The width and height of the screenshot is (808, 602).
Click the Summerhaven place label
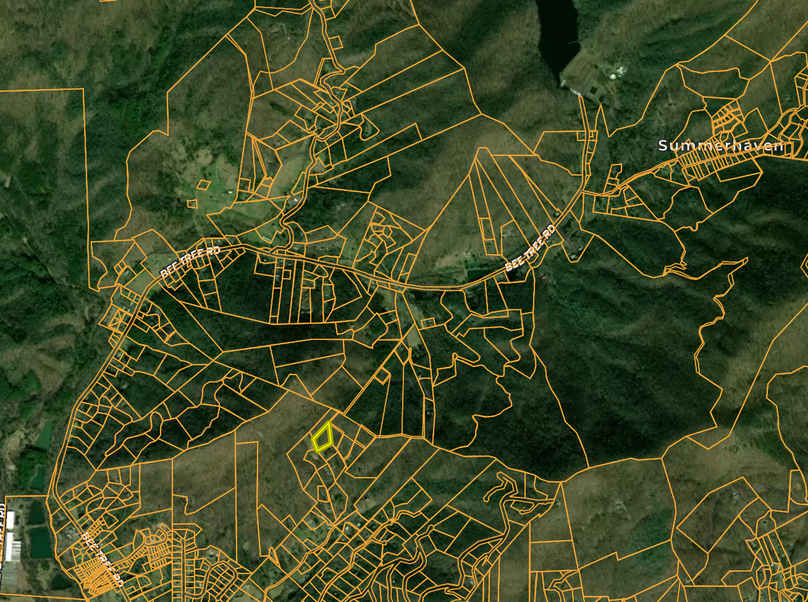pos(718,146)
